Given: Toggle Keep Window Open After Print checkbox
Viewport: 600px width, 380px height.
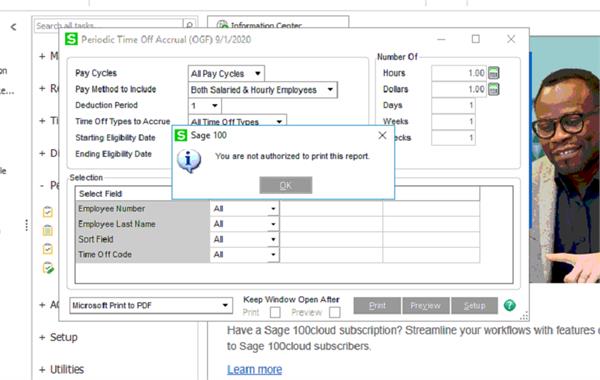Looking at the screenshot, I should (x=275, y=313).
